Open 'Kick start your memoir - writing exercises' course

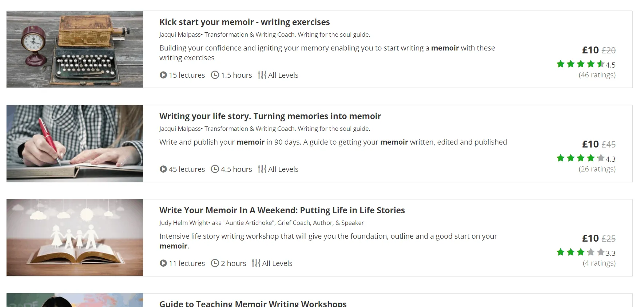tap(244, 22)
